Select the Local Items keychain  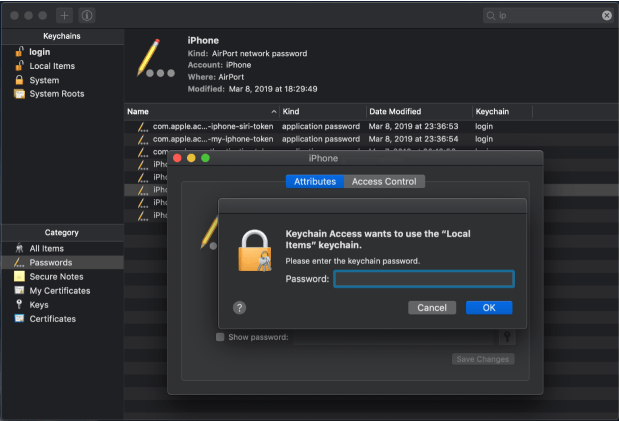[x=51, y=66]
